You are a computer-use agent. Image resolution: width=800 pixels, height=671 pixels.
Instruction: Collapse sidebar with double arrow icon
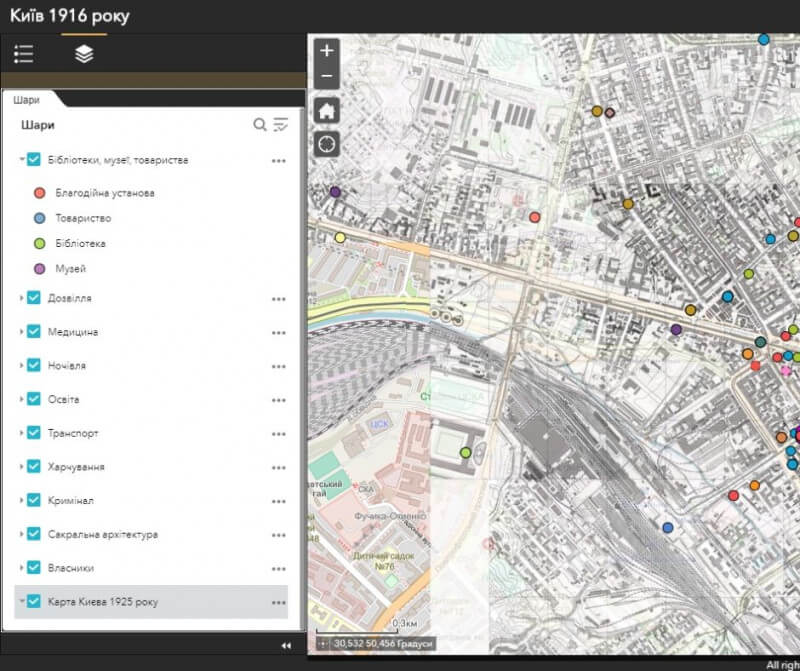[286, 646]
